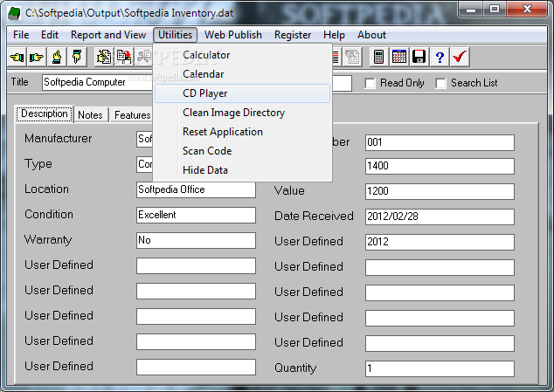The width and height of the screenshot is (554, 392).
Task: Open the calendar grid toolbar icon
Action: (x=398, y=57)
